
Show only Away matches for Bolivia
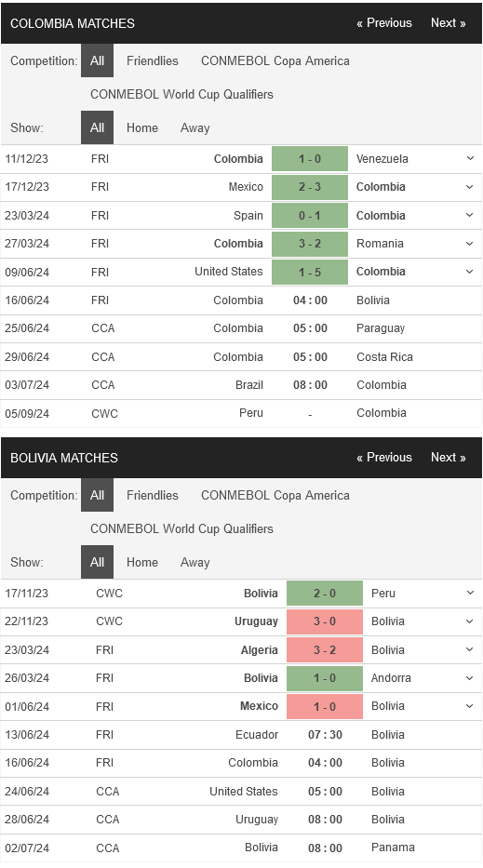point(195,563)
